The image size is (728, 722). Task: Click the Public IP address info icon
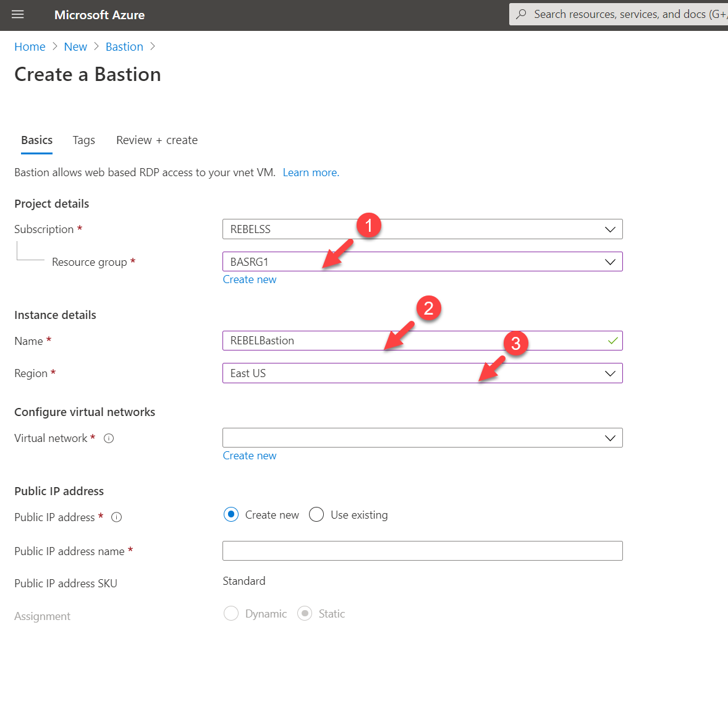click(x=117, y=517)
